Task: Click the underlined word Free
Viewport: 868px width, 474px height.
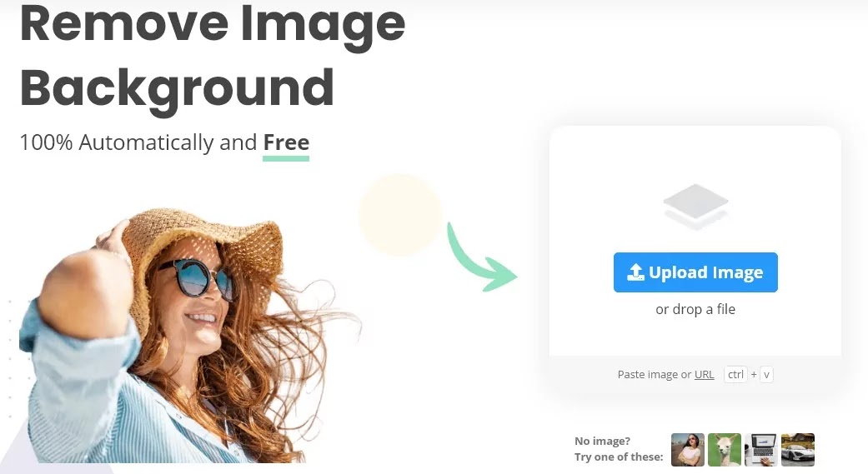Action: pos(286,142)
